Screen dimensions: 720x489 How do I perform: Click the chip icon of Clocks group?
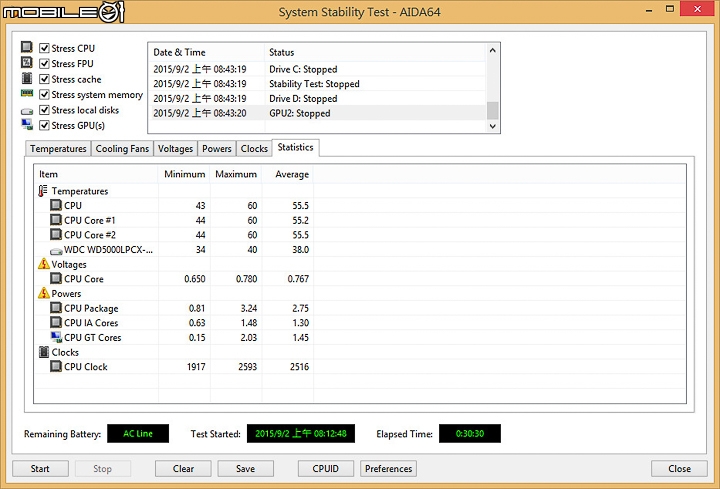coord(44,352)
